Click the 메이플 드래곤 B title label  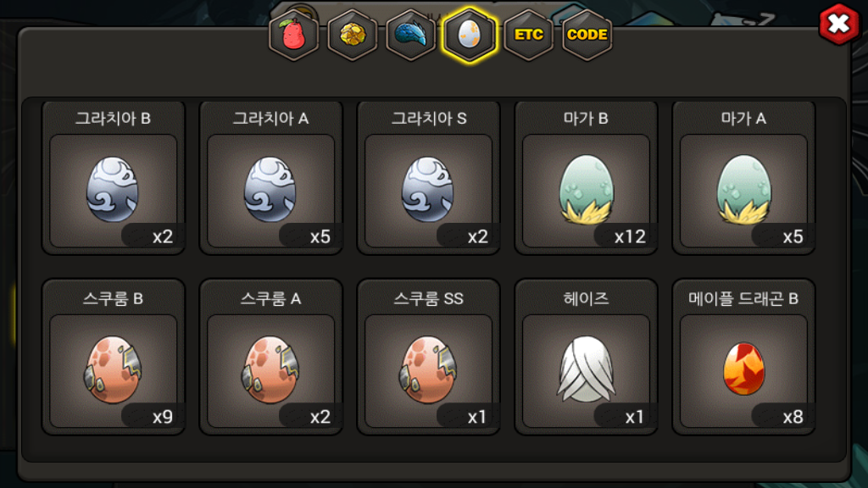point(743,299)
